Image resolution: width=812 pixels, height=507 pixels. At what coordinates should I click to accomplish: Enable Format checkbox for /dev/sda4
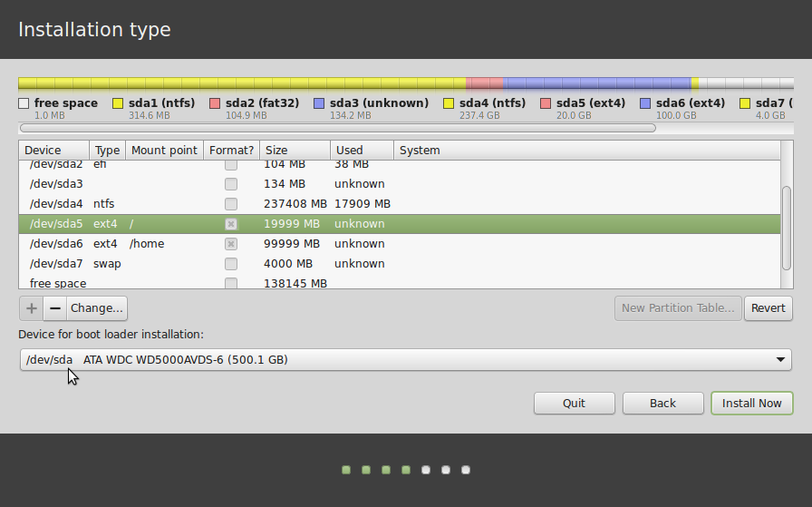coord(231,204)
